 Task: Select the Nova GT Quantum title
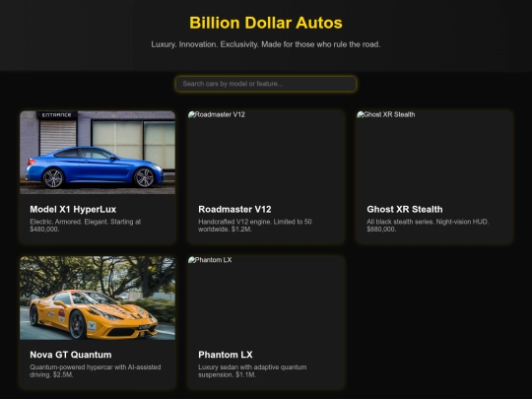pos(71,355)
